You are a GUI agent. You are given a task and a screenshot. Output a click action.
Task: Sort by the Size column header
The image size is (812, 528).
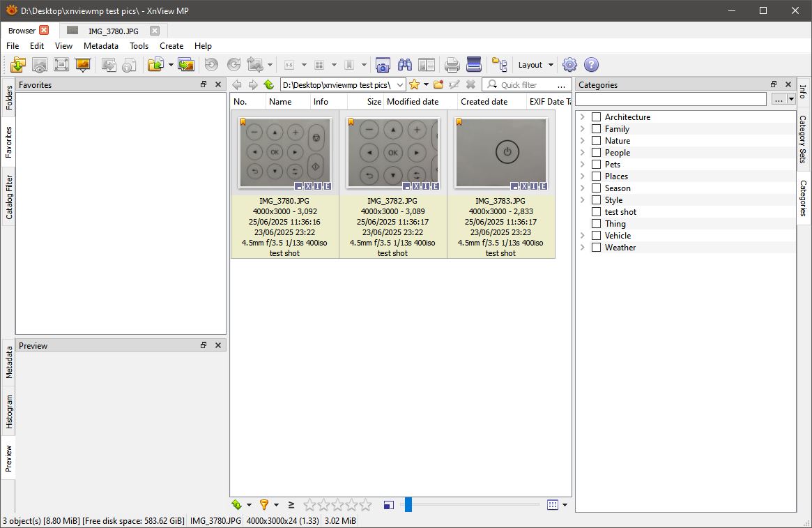click(x=366, y=102)
